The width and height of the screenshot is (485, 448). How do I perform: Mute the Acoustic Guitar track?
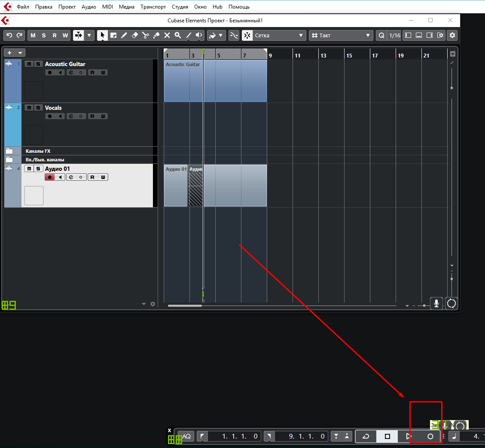pyautogui.click(x=29, y=64)
